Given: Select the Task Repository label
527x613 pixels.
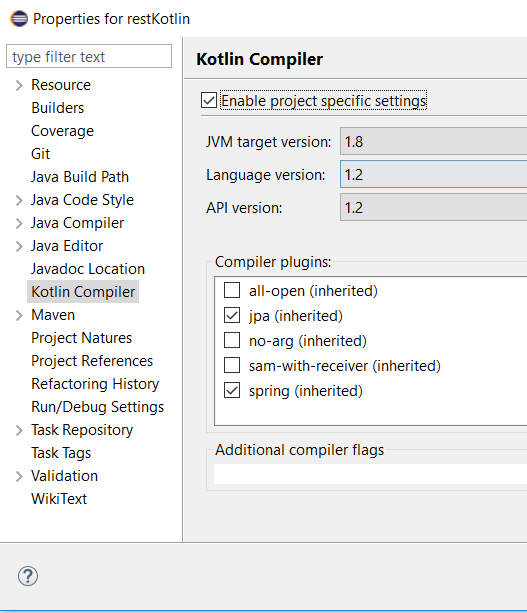Looking at the screenshot, I should [x=82, y=430].
